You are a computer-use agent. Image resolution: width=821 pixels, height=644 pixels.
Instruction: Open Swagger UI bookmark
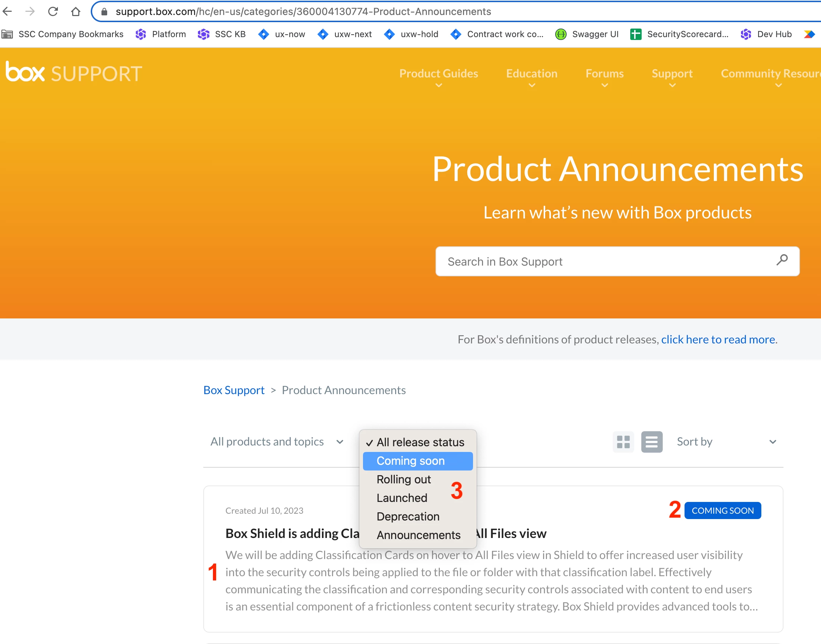(x=587, y=34)
